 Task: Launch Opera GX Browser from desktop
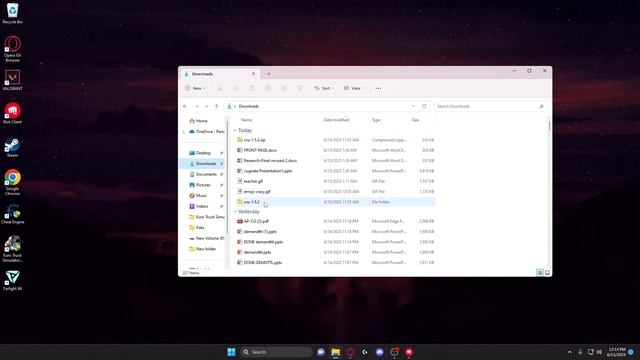tap(12, 49)
